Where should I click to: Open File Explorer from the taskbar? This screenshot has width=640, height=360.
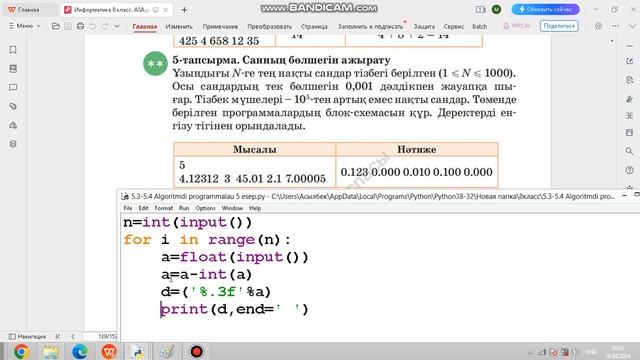tap(51, 351)
